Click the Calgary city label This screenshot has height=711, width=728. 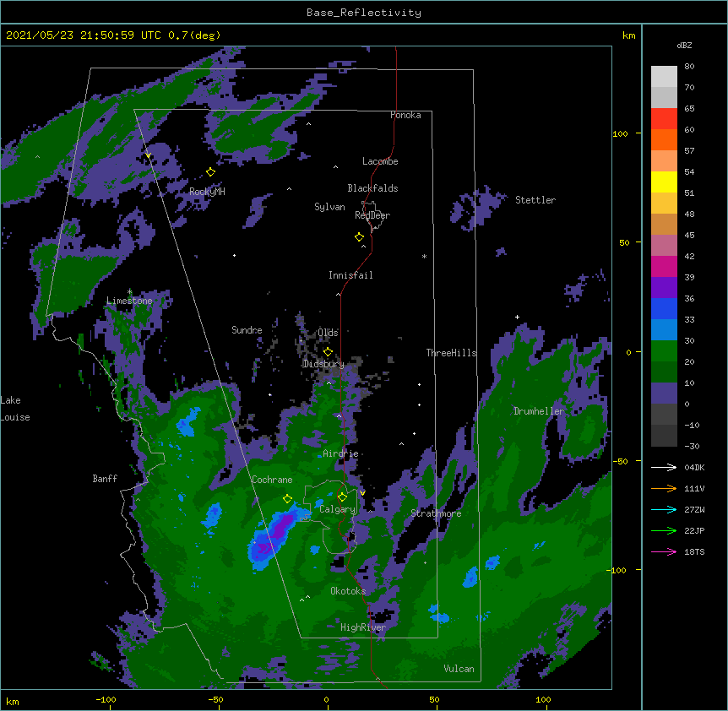point(337,509)
